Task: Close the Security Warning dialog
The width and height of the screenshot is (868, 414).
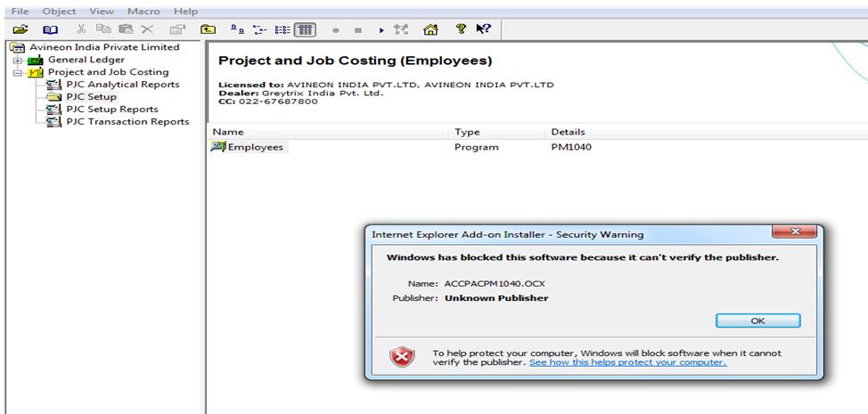Action: pyautogui.click(x=795, y=231)
